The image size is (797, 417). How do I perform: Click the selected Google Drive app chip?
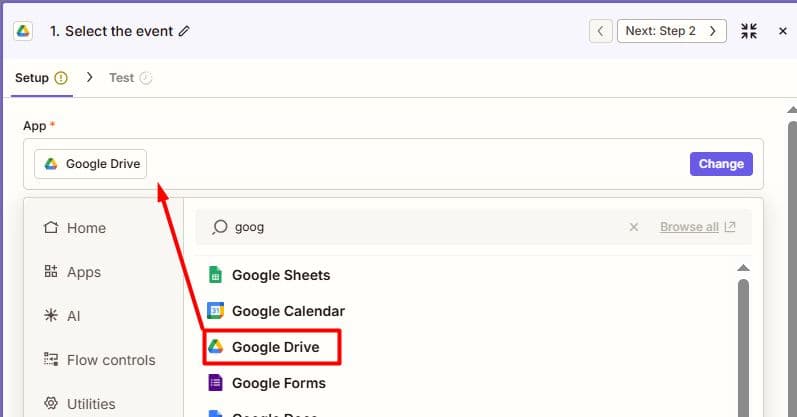(x=90, y=164)
